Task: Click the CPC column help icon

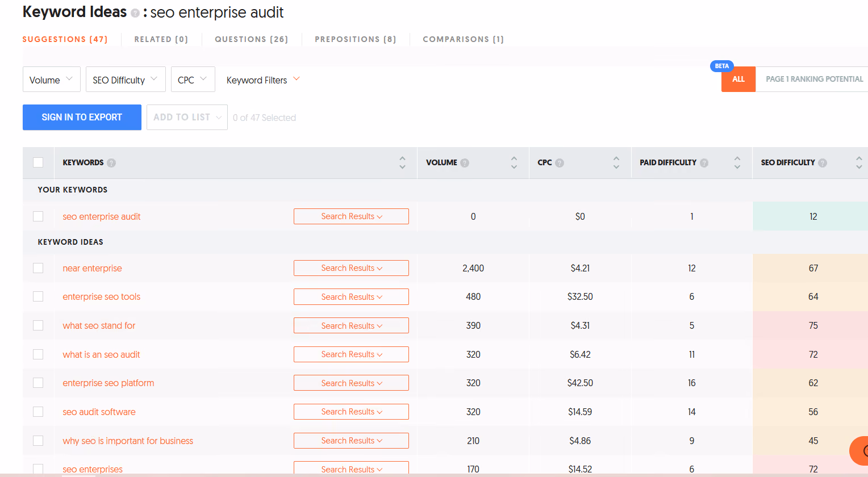Action: click(560, 163)
